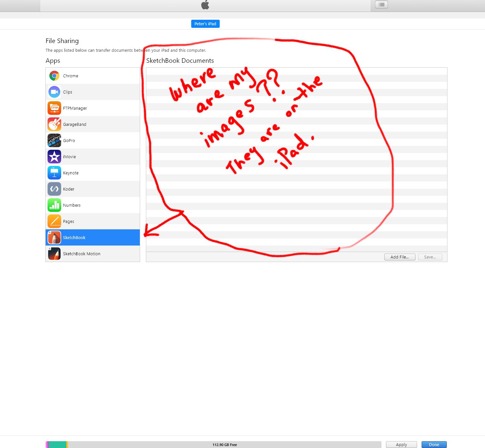485x448 pixels.
Task: View iMovie's file sharing documents
Action: [x=54, y=157]
